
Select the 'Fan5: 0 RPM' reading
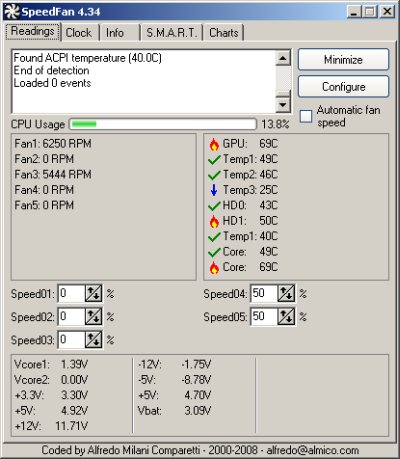coord(44,205)
